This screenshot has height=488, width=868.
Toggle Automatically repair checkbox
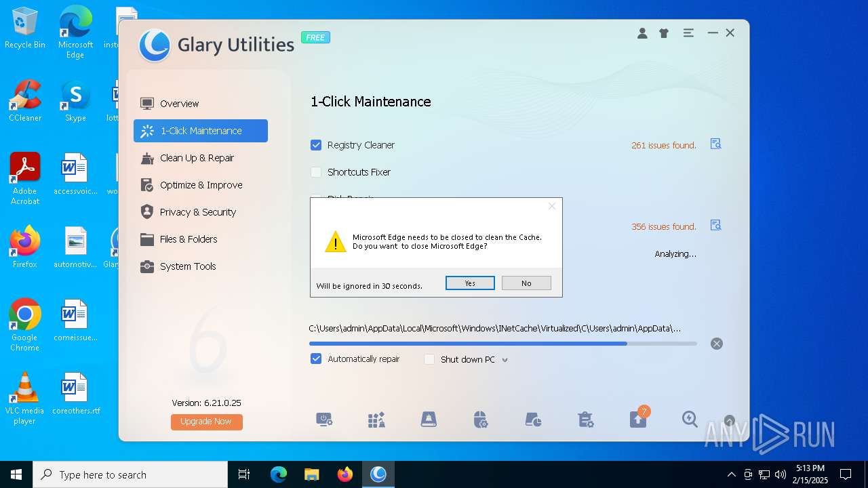316,359
